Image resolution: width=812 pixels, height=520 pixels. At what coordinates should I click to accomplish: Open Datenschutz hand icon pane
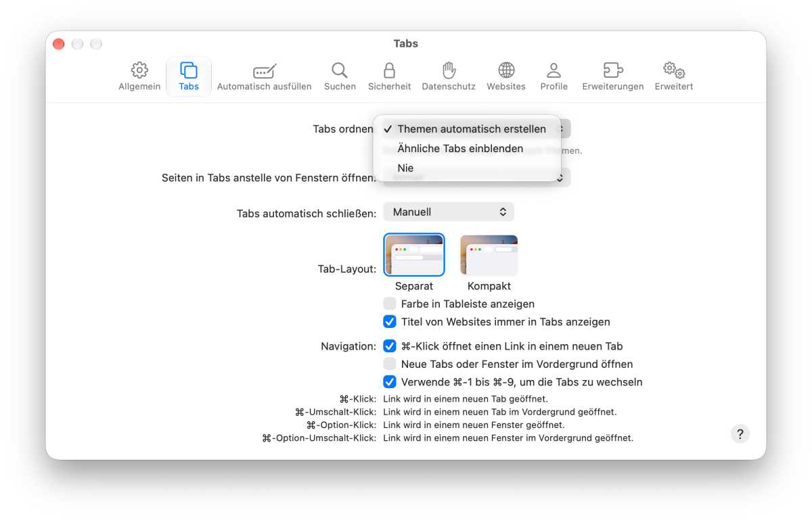(x=449, y=76)
